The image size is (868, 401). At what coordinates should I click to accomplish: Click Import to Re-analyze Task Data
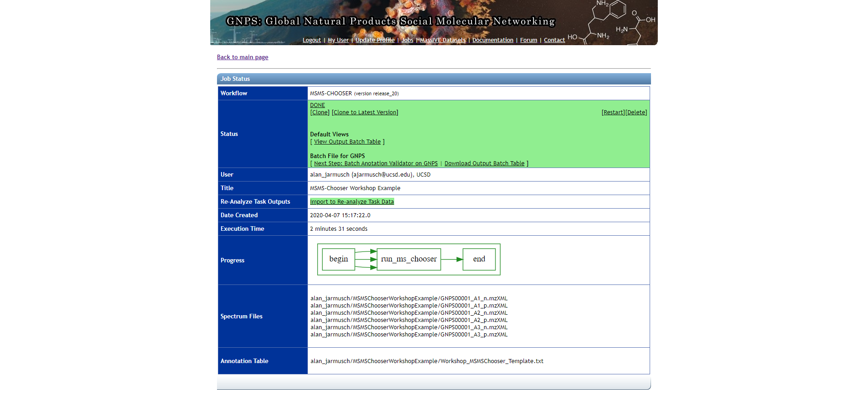pos(352,202)
